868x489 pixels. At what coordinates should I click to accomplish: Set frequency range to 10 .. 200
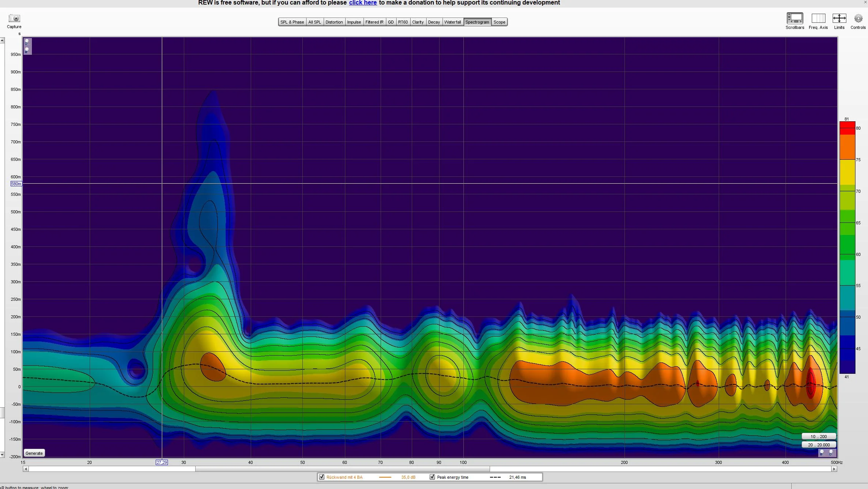click(x=819, y=436)
